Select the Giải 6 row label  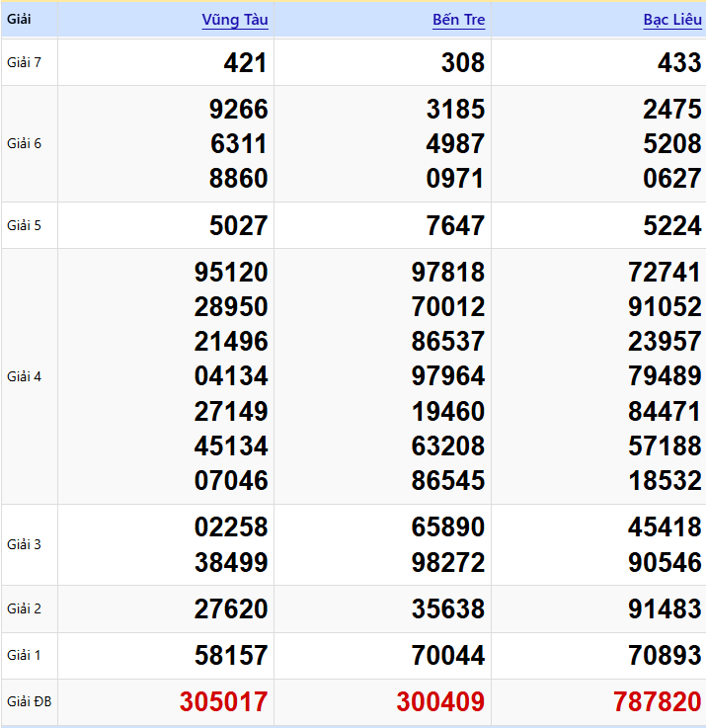click(x=24, y=143)
